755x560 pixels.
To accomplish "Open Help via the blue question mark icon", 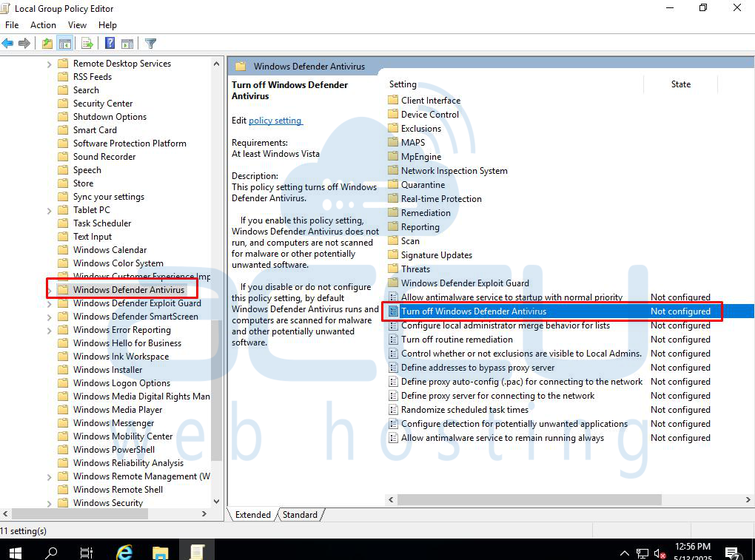I will 110,44.
